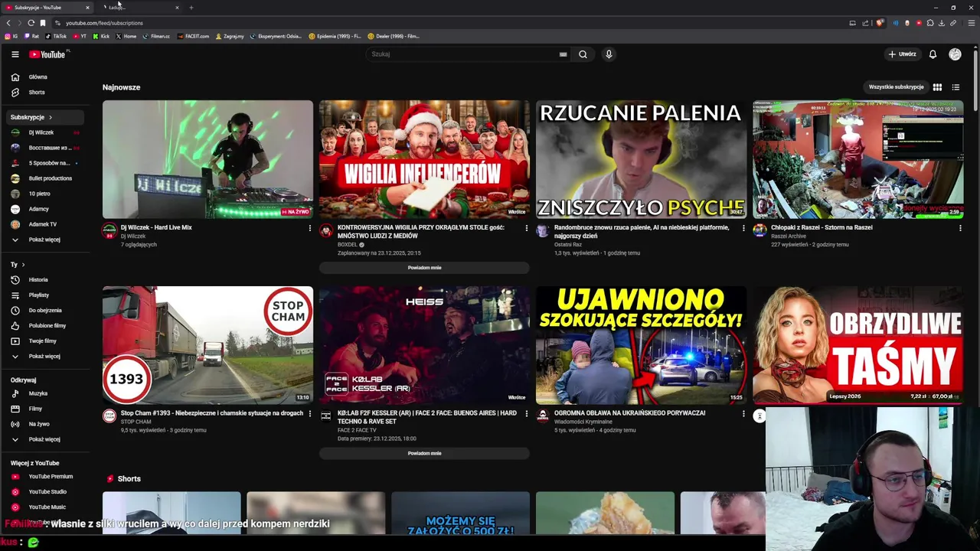Open Kick bookmark
The image size is (980, 551).
coord(102,36)
